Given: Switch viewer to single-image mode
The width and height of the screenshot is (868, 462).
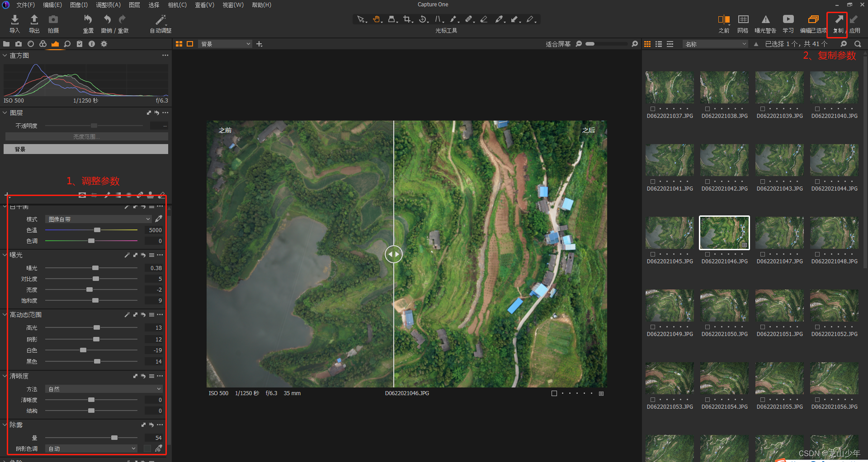Looking at the screenshot, I should [190, 44].
